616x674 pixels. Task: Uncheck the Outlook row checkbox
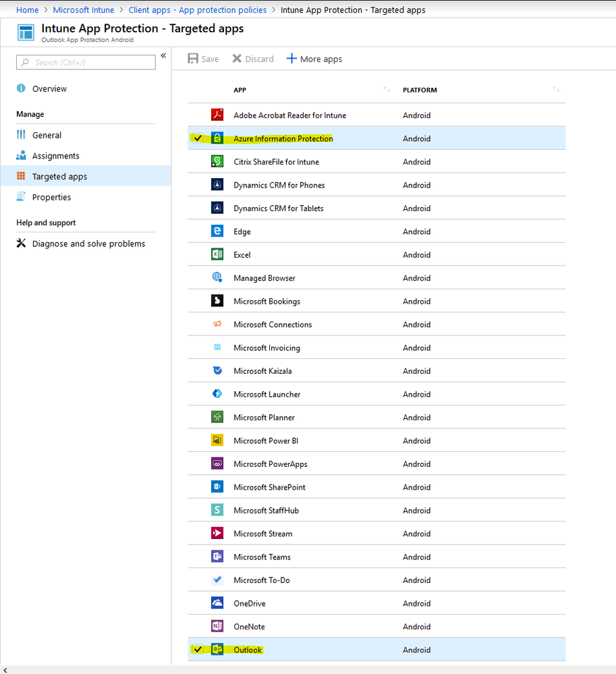pyautogui.click(x=197, y=649)
